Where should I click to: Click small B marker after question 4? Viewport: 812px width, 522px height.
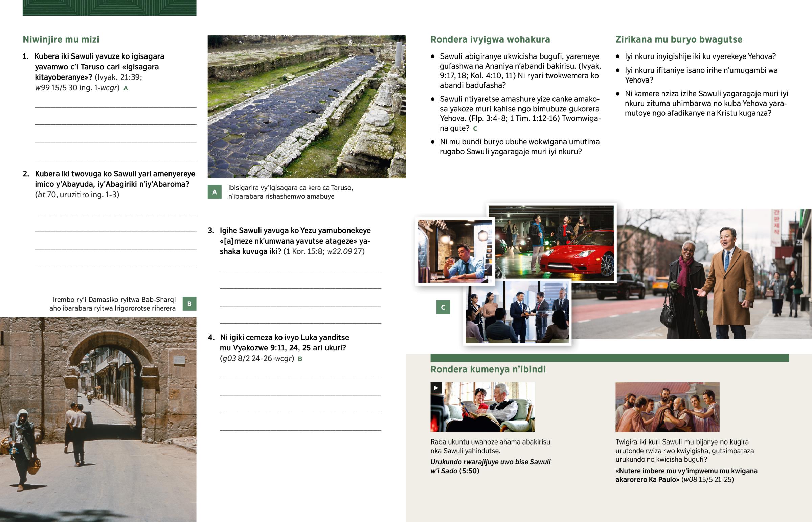[x=299, y=359]
